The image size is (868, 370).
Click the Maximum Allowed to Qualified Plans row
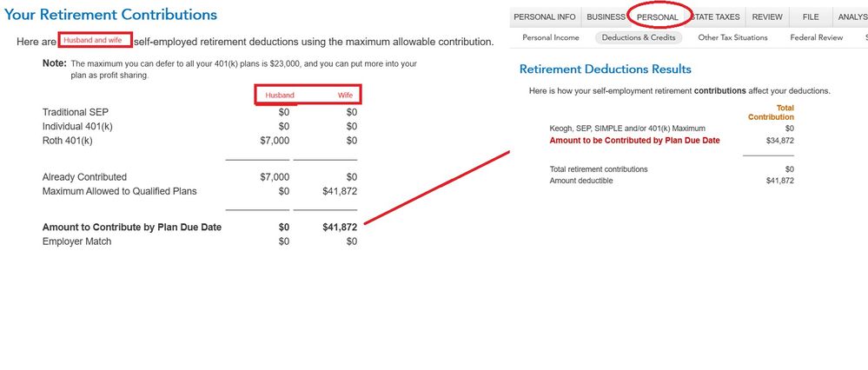(x=200, y=191)
